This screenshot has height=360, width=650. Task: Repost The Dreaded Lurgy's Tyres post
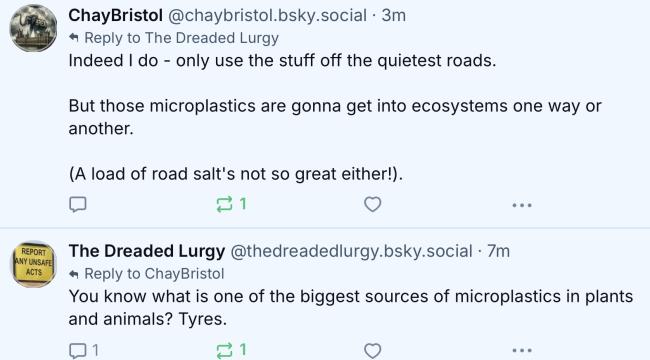point(231,350)
